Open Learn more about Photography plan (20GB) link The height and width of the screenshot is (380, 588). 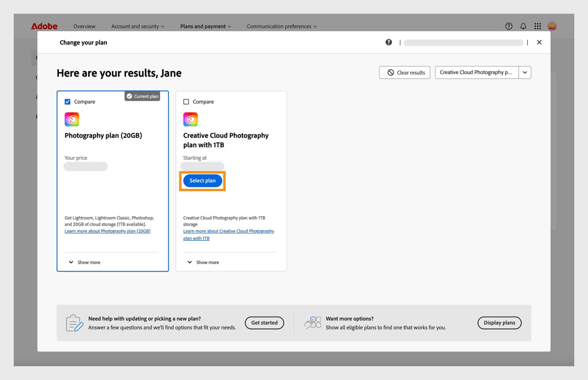tap(107, 231)
